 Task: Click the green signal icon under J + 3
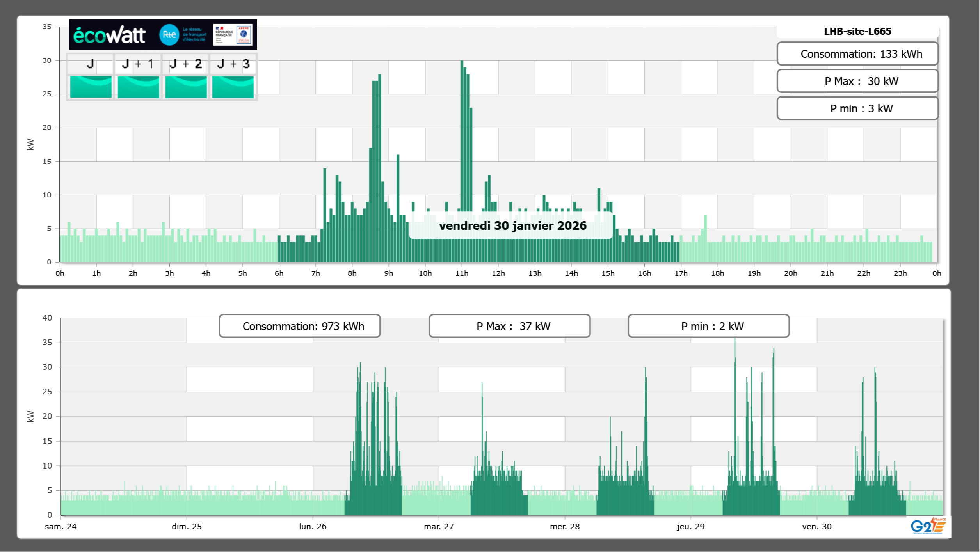tap(233, 87)
